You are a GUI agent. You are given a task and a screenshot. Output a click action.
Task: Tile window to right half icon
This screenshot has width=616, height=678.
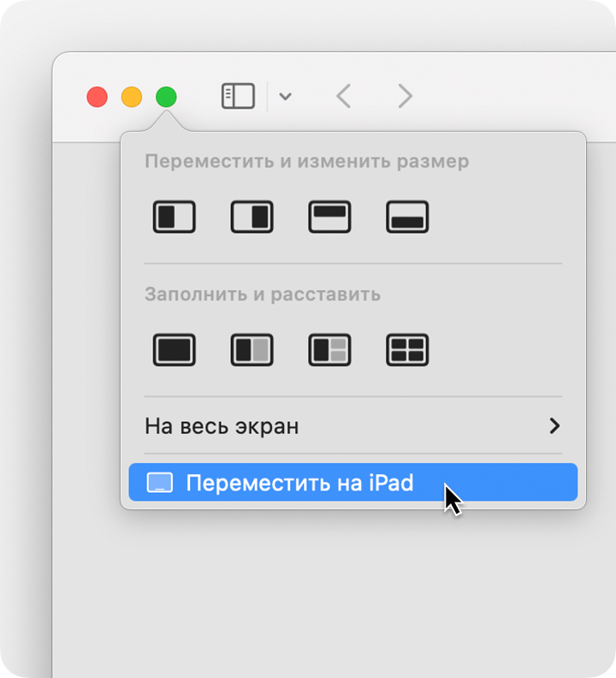252,217
